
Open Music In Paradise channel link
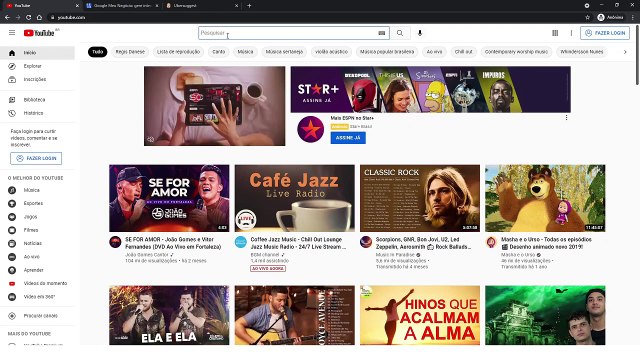coord(395,255)
